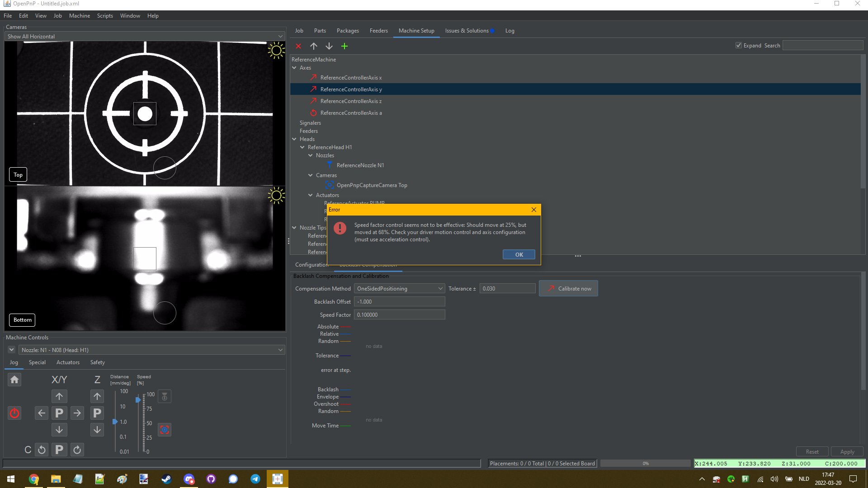Switch to Special jog tab

[x=37, y=362]
